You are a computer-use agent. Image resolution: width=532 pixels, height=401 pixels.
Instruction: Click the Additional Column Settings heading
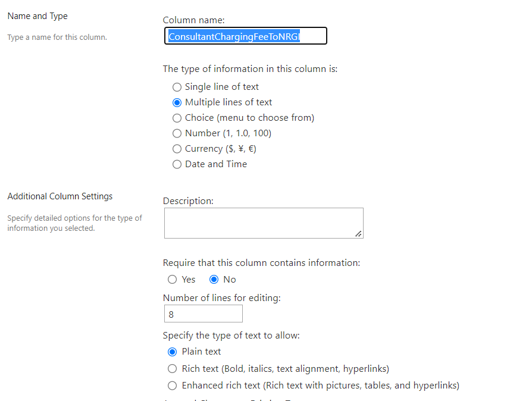(60, 196)
